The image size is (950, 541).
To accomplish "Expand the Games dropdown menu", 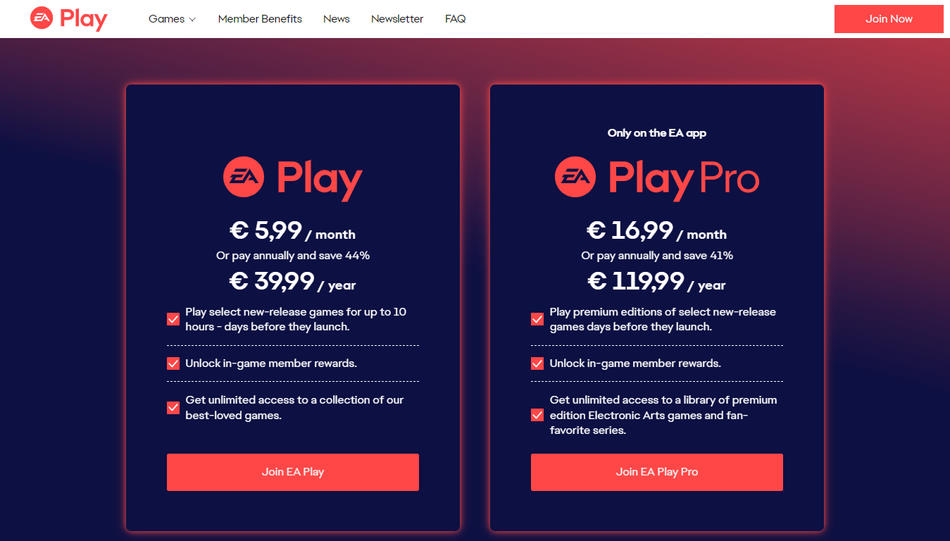I will [172, 19].
